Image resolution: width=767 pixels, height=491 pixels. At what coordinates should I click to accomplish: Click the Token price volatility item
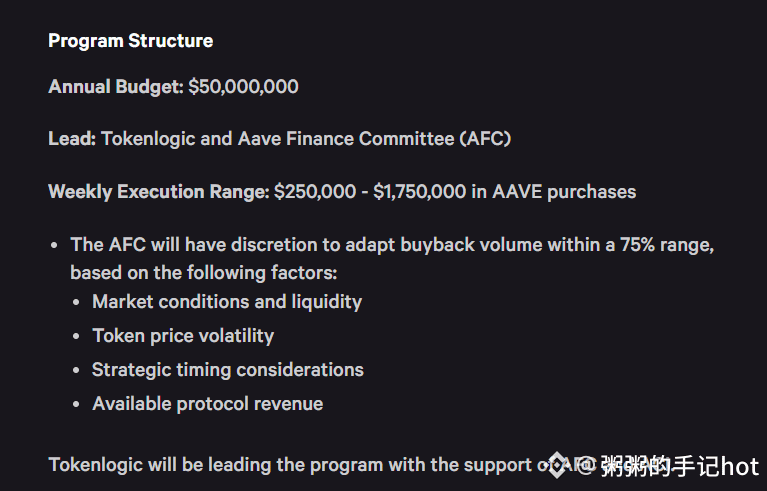click(x=183, y=336)
